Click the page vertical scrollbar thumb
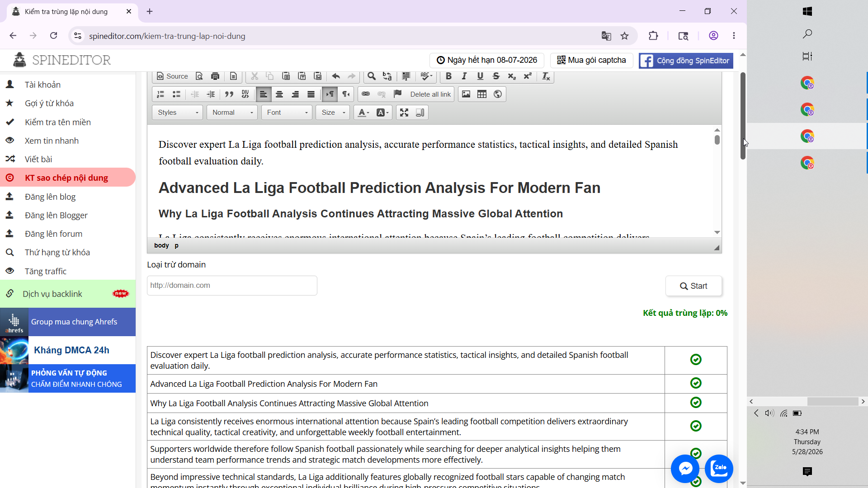The image size is (868, 488). click(x=743, y=116)
